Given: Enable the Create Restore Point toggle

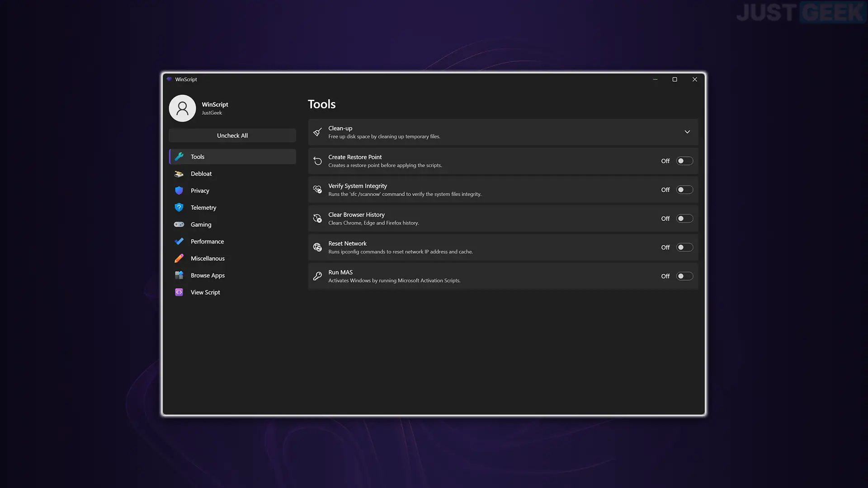Looking at the screenshot, I should coord(684,161).
